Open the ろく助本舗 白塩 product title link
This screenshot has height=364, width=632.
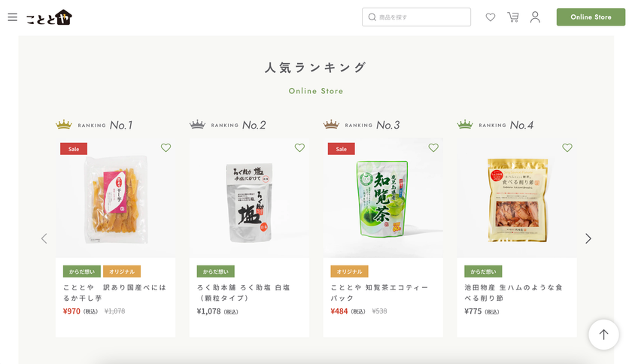tap(244, 293)
